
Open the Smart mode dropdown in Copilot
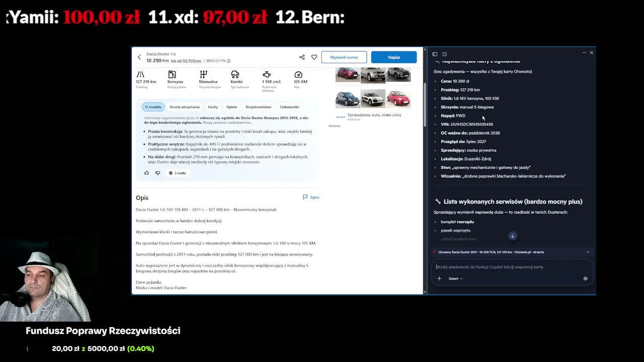tap(455, 279)
